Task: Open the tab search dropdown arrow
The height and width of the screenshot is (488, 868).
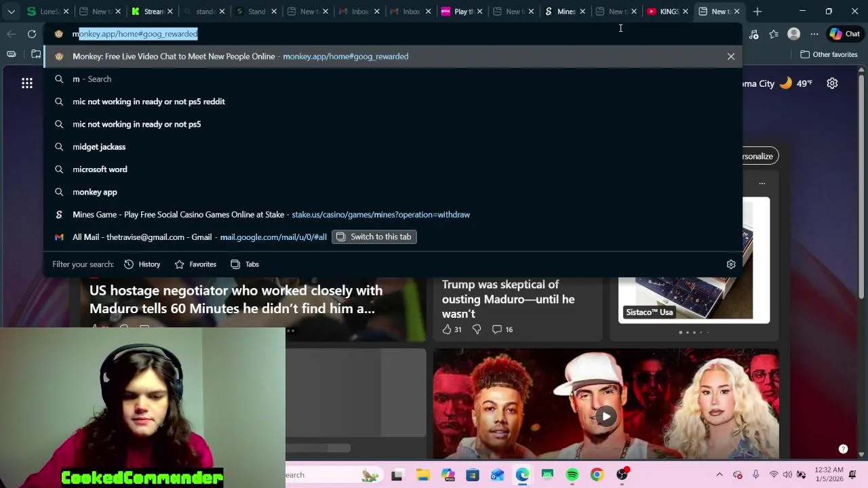Action: tap(11, 12)
